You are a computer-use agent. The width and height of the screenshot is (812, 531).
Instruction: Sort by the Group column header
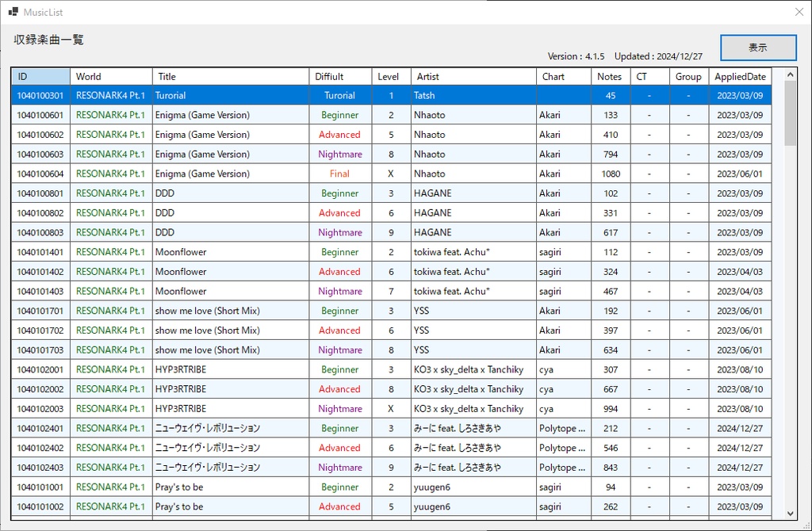688,76
